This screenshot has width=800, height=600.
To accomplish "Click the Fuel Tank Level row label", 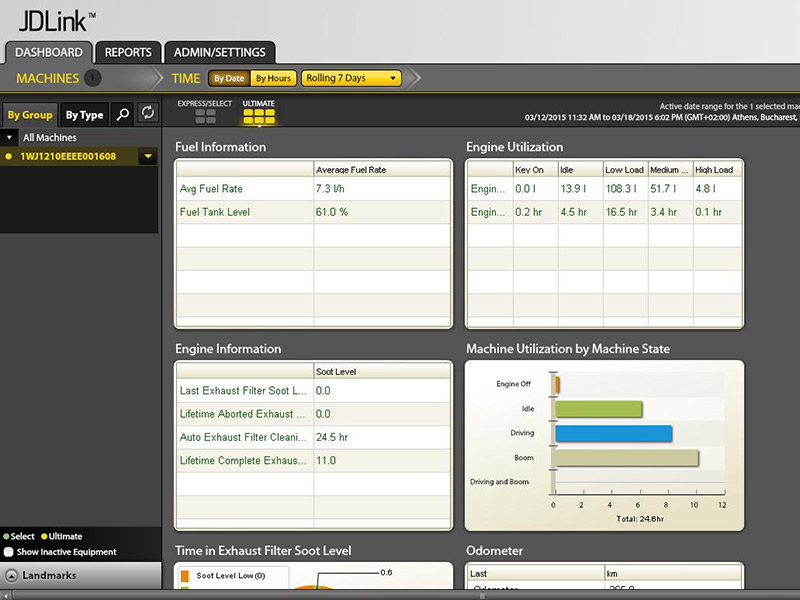I will (x=215, y=212).
